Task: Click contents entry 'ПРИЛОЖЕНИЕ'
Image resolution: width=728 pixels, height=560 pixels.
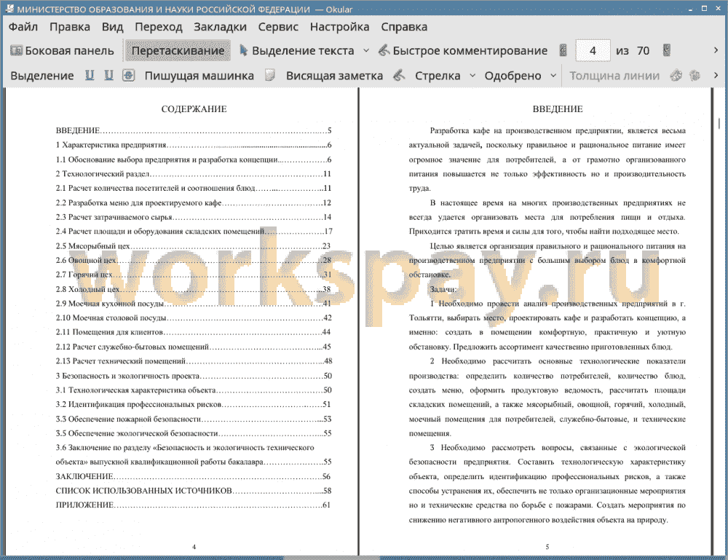Action: [x=193, y=505]
